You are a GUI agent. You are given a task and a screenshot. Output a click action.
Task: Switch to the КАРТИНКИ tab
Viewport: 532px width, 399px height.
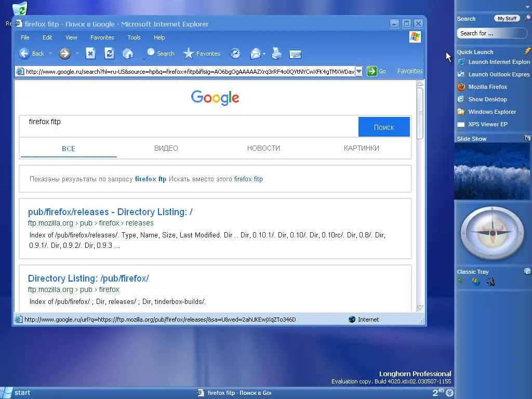point(362,148)
